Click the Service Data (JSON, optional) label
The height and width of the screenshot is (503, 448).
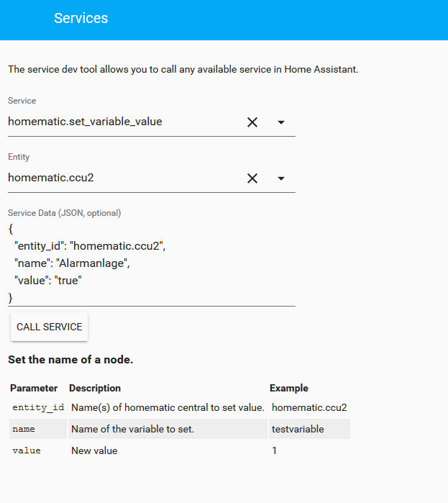(65, 213)
